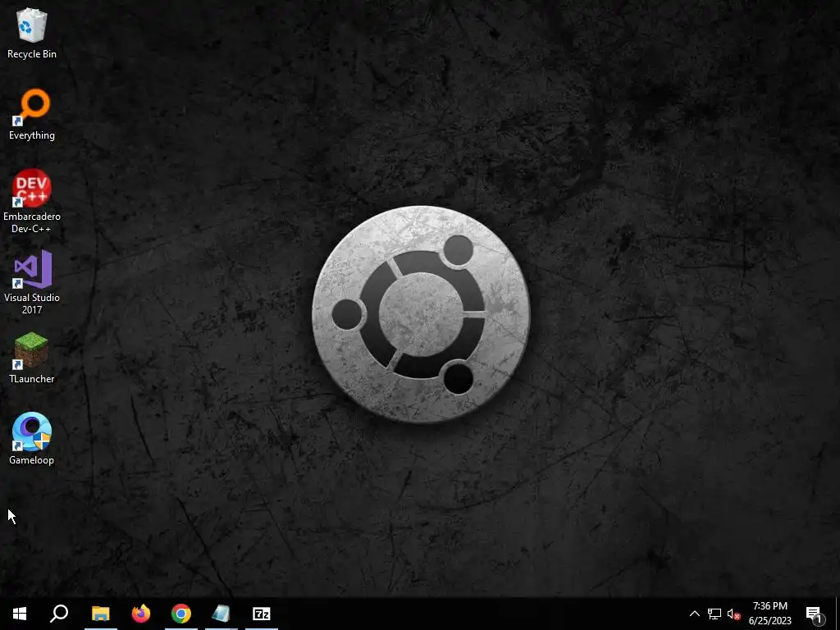Open the network status tray icon
The width and height of the screenshot is (840, 630).
click(x=714, y=614)
